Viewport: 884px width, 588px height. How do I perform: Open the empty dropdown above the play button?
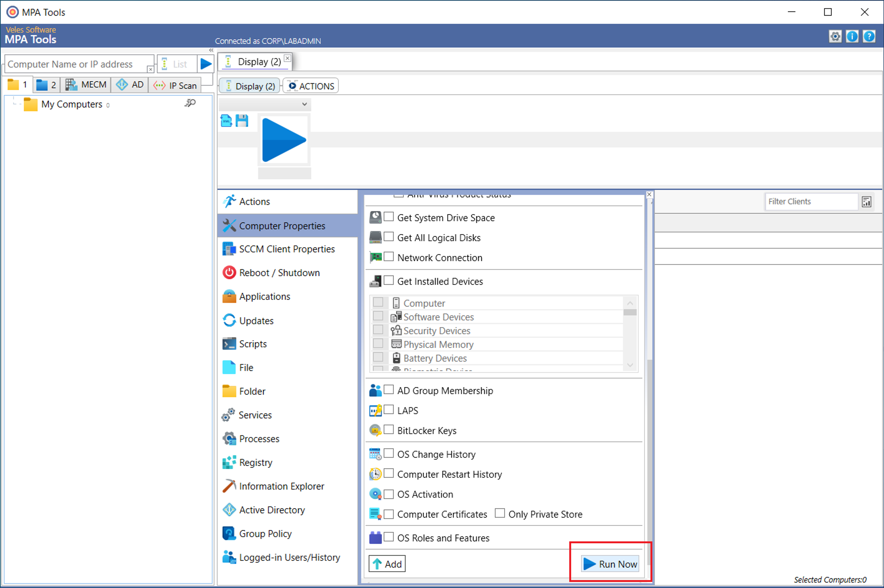pos(265,104)
